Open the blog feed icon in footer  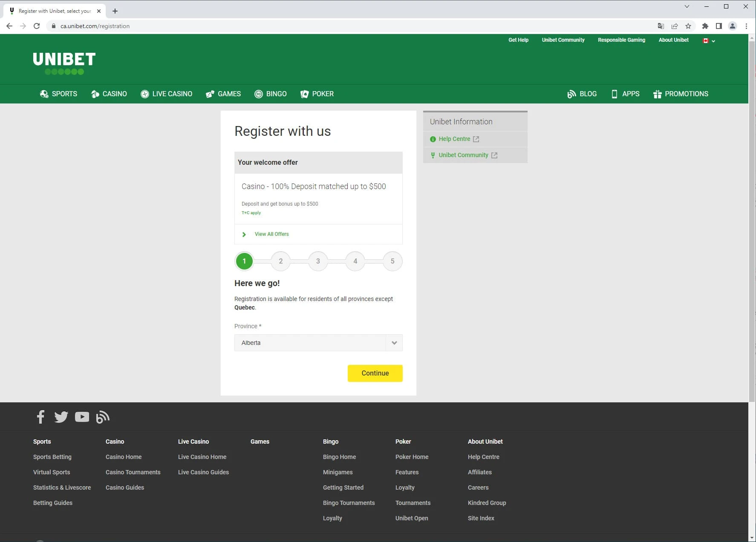point(103,417)
